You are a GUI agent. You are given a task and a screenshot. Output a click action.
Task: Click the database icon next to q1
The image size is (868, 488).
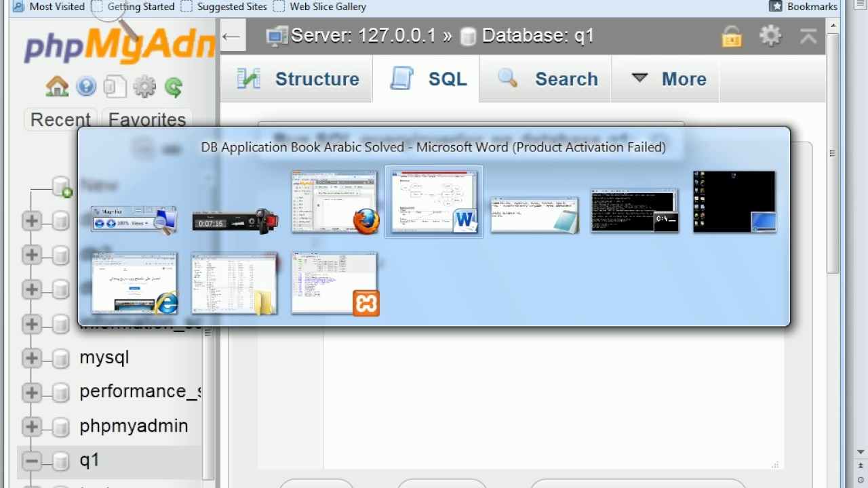(x=61, y=461)
